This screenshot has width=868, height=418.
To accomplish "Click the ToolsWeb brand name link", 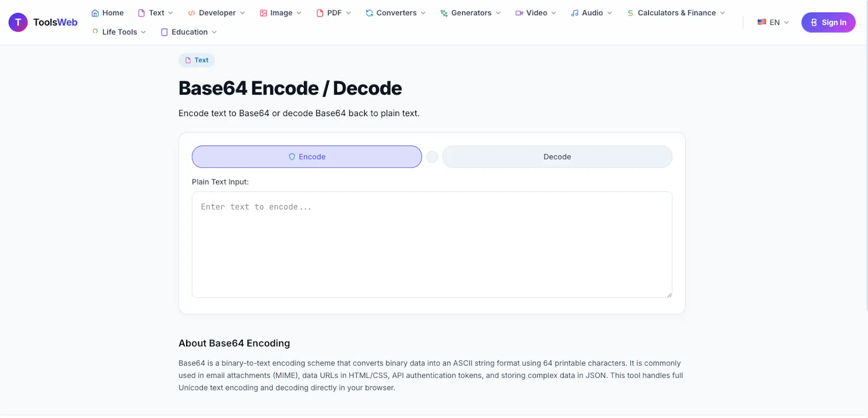I will (x=55, y=22).
